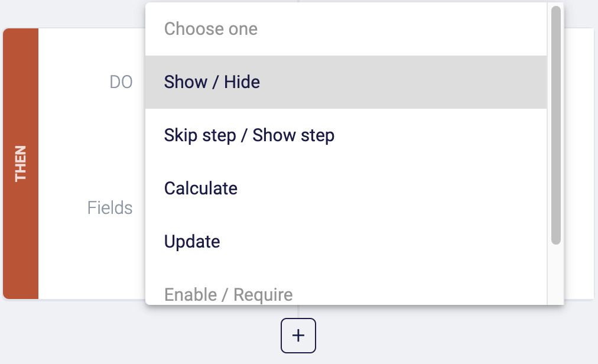Click the scrollbar of the action list
This screenshot has height=364, width=598.
556,124
